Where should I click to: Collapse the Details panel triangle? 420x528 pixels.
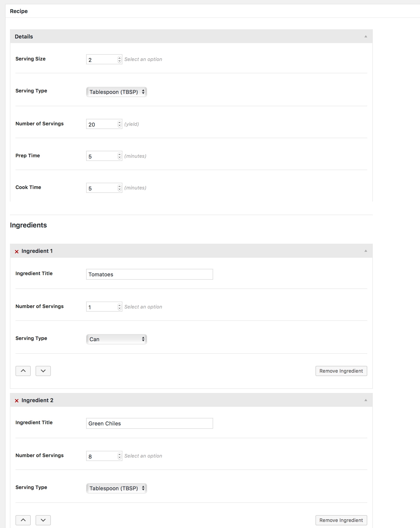[366, 37]
